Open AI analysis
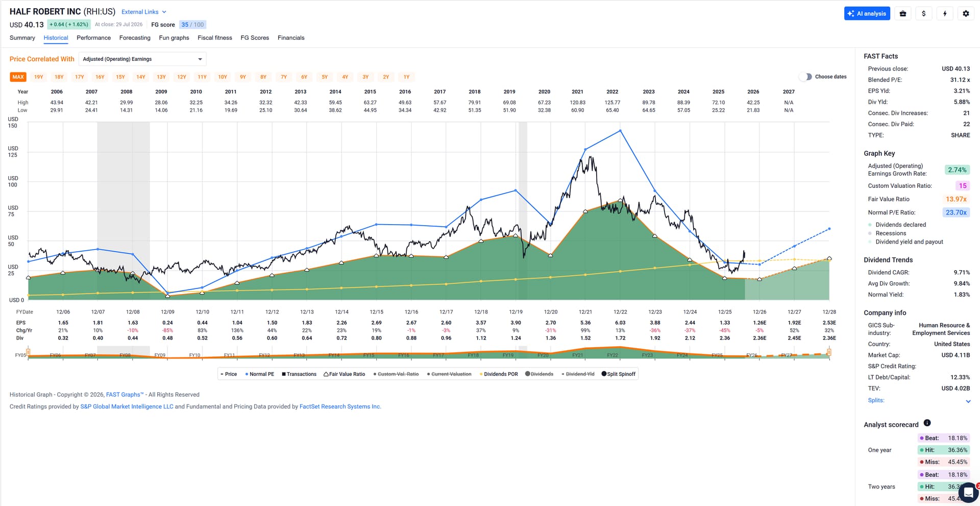The height and width of the screenshot is (506, 980). click(867, 14)
